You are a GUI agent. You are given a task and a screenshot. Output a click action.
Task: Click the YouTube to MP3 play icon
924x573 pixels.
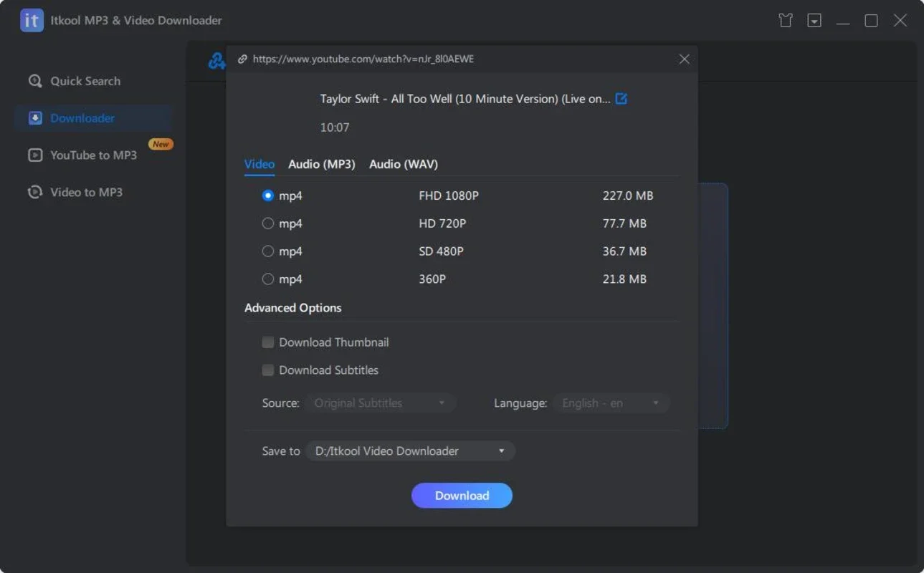[35, 155]
